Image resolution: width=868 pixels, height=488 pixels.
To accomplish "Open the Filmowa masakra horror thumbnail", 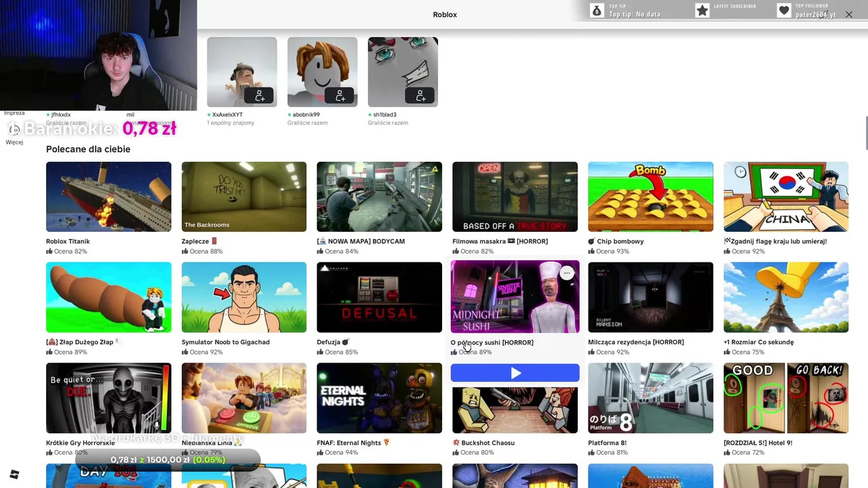I will point(515,197).
